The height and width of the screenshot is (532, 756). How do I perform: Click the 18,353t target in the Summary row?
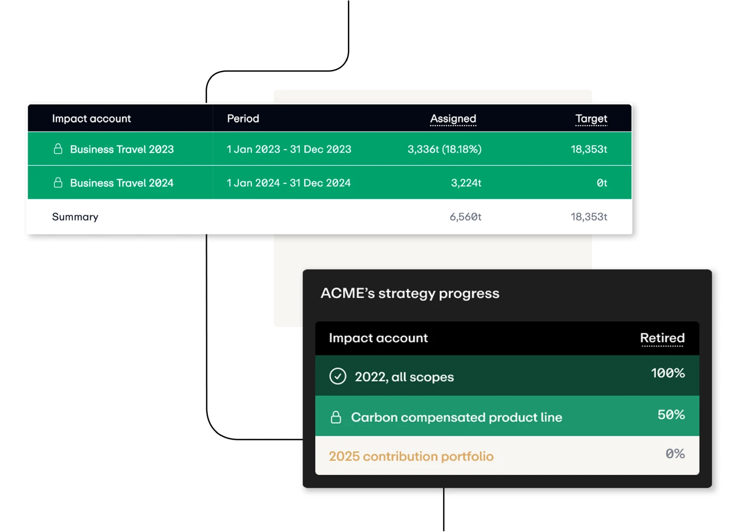point(589,217)
